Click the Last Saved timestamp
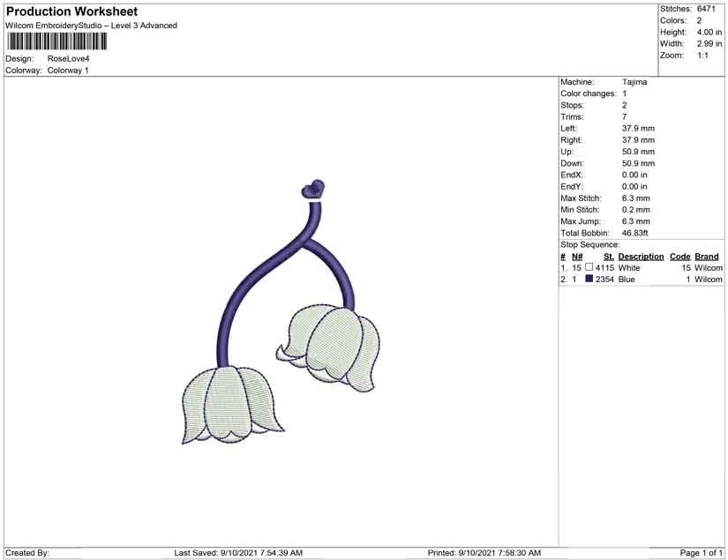This screenshot has width=728, height=560. click(238, 553)
